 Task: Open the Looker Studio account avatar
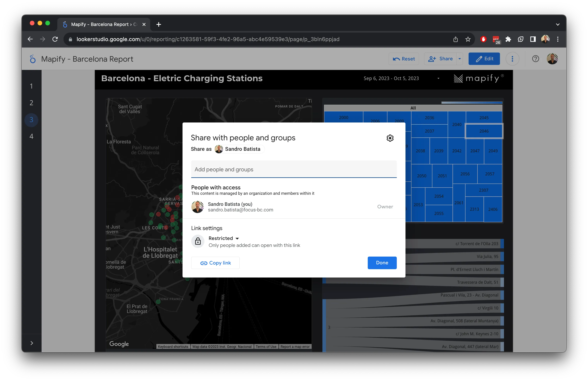pyautogui.click(x=552, y=59)
